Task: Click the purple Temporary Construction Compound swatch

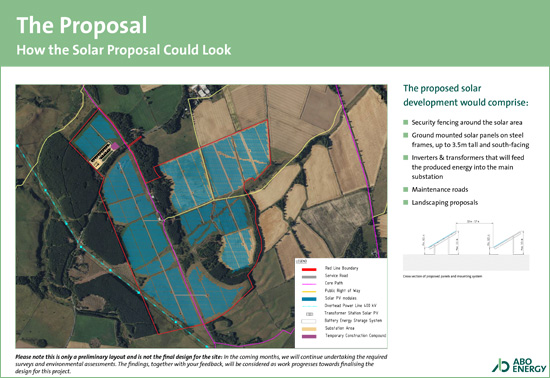Action: click(309, 336)
